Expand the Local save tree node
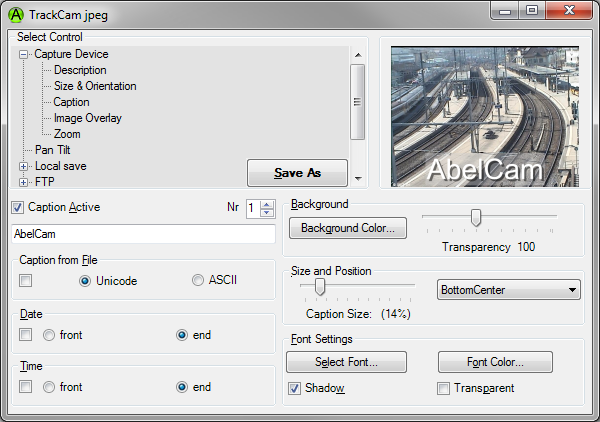Viewport: 600px width, 422px height. (x=24, y=166)
